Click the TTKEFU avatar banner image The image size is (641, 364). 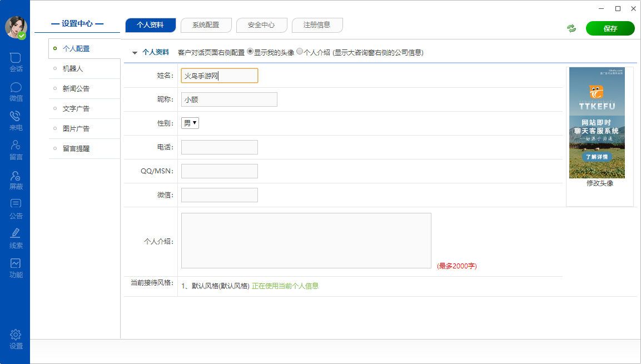[x=597, y=123]
